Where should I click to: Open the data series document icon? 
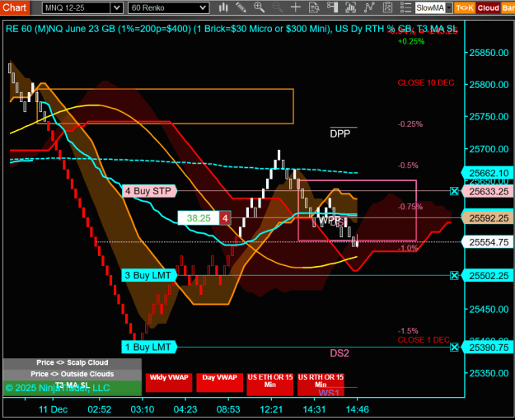pyautogui.click(x=314, y=7)
